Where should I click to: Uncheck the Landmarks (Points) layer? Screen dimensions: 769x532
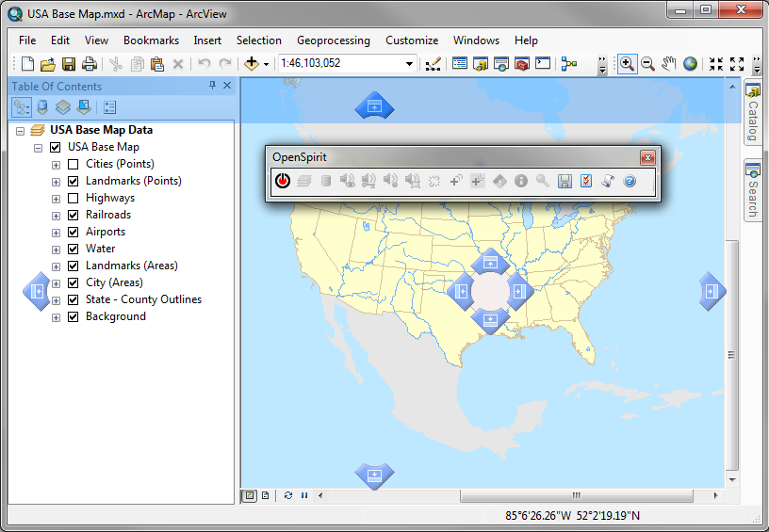[x=74, y=181]
